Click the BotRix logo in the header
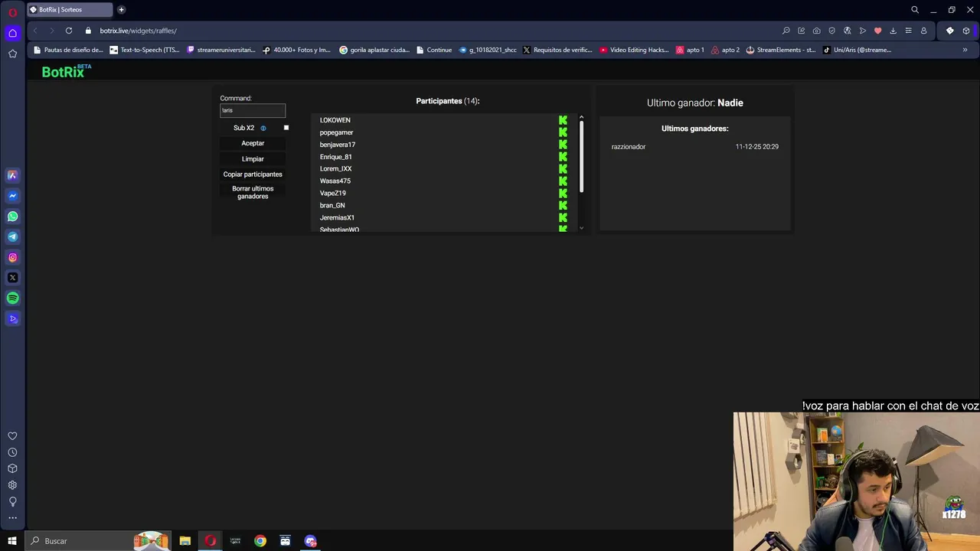980x551 pixels. (x=66, y=71)
